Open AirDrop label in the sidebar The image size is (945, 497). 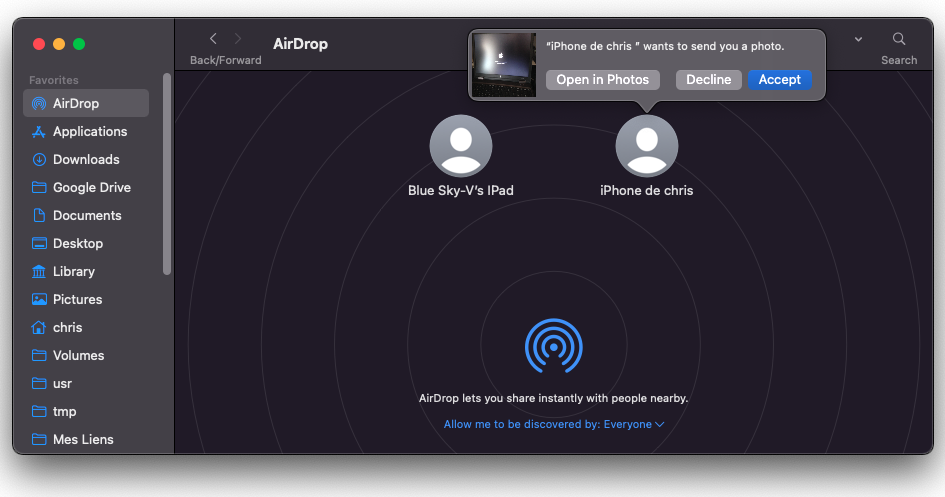point(76,104)
